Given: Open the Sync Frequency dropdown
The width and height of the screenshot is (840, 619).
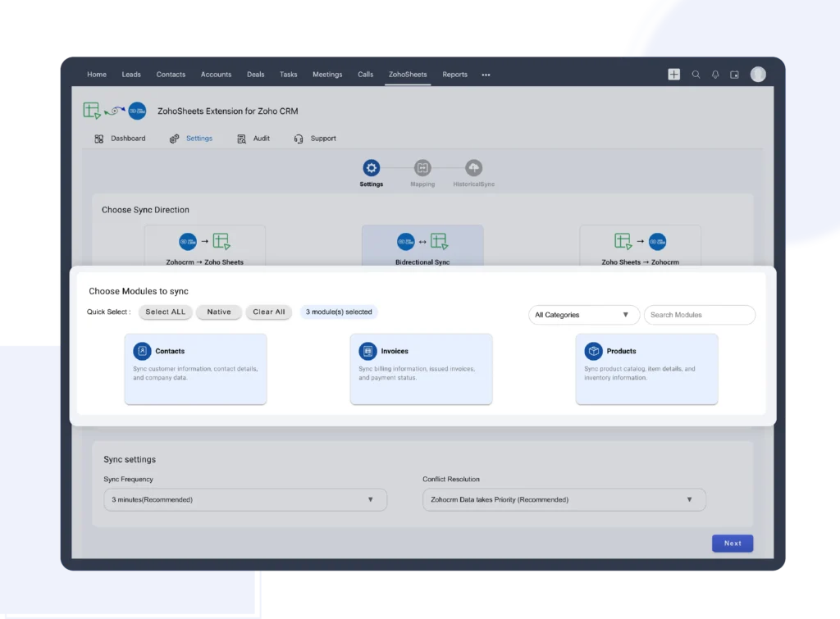Looking at the screenshot, I should pos(245,499).
